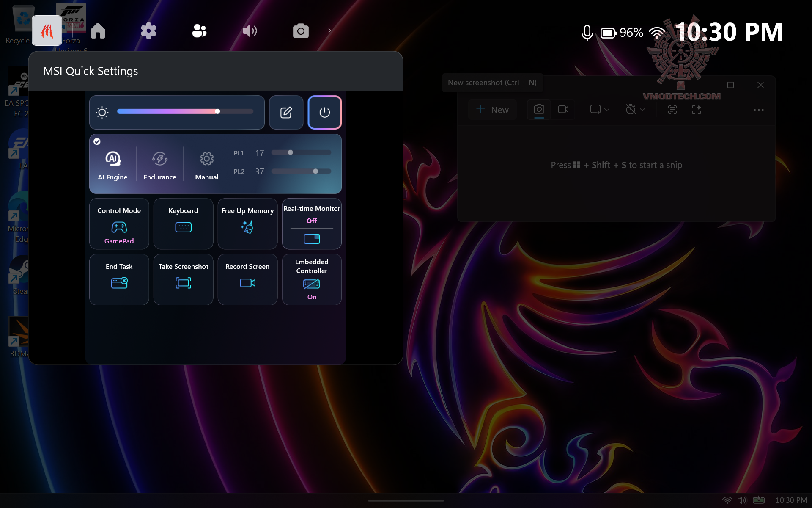
Task: Open the snip delay timer dropdown
Action: tap(635, 110)
